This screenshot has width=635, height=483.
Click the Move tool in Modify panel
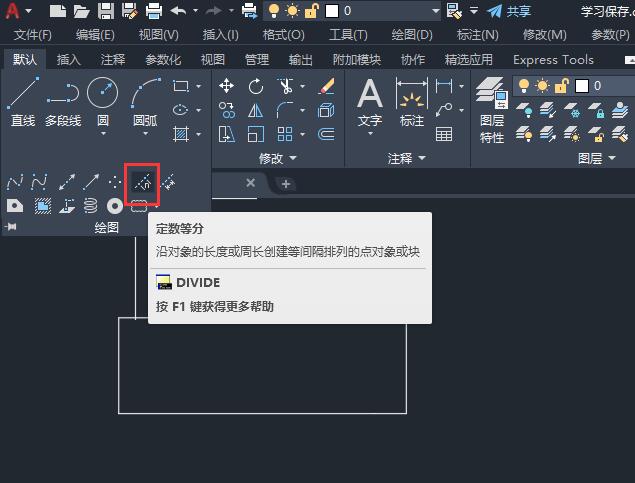(226, 86)
